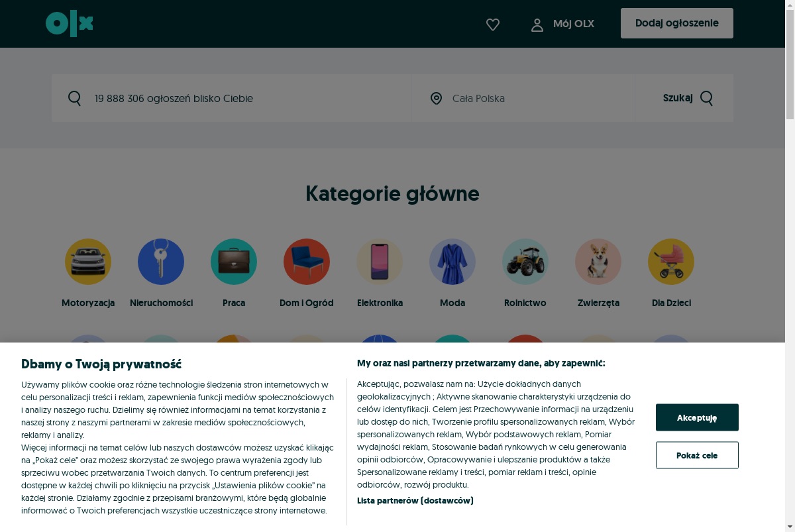Image resolution: width=795 pixels, height=532 pixels.
Task: Click the location pin icon beside Cała Polska
Action: pos(436,98)
